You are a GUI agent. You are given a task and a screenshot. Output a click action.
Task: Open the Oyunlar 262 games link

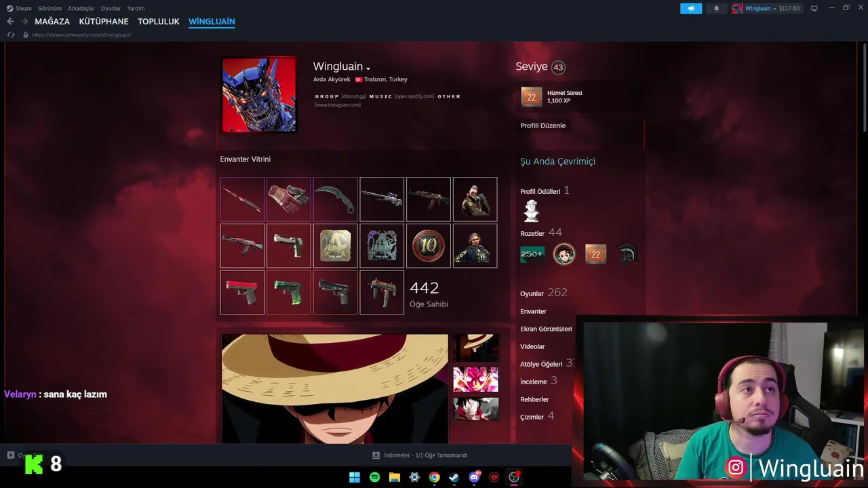(x=543, y=293)
